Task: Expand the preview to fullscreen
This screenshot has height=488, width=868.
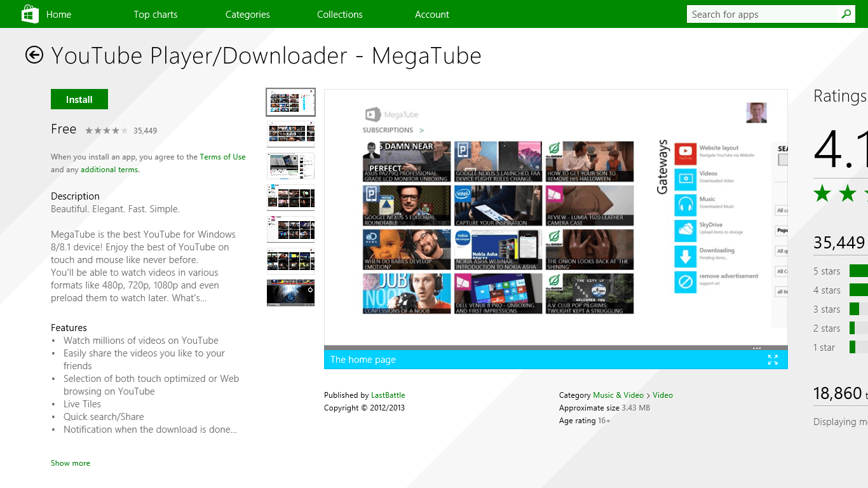Action: point(773,359)
